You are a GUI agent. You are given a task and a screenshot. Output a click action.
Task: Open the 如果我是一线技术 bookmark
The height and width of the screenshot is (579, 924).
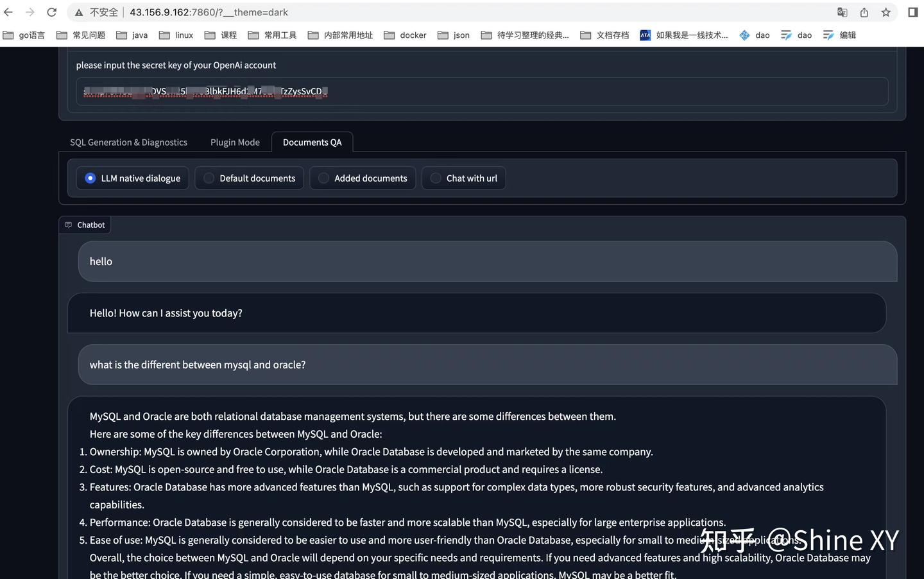(684, 35)
